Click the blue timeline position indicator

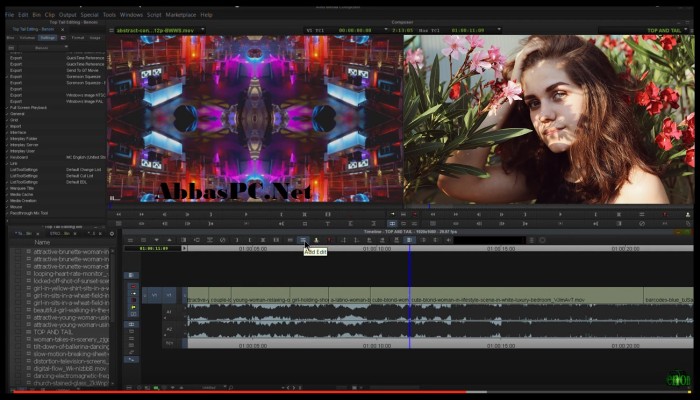(x=409, y=295)
